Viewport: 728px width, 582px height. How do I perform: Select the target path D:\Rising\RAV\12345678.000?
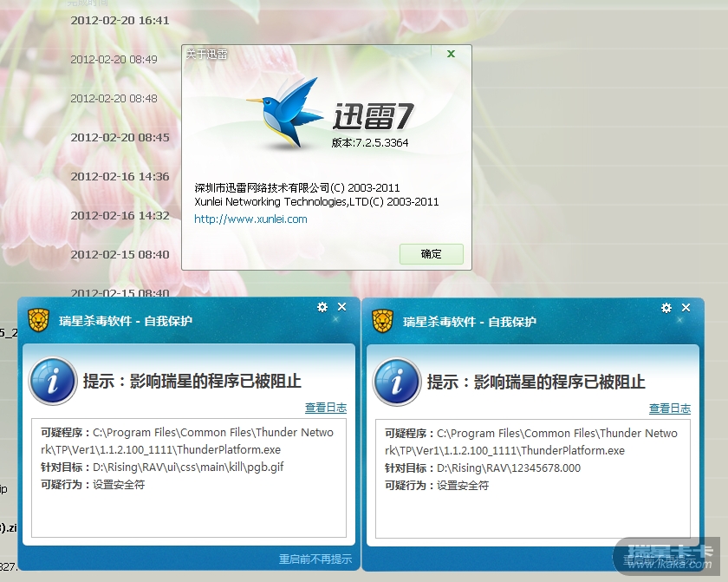point(509,468)
